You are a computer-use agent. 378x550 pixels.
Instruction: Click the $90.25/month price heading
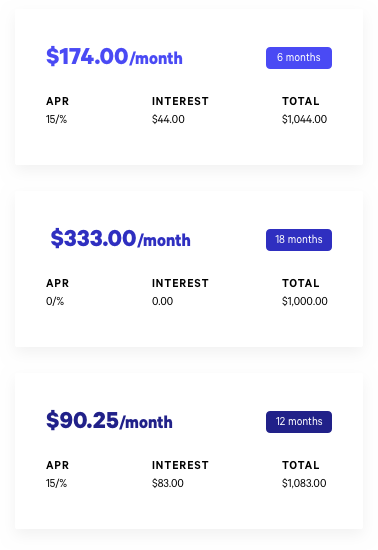109,421
